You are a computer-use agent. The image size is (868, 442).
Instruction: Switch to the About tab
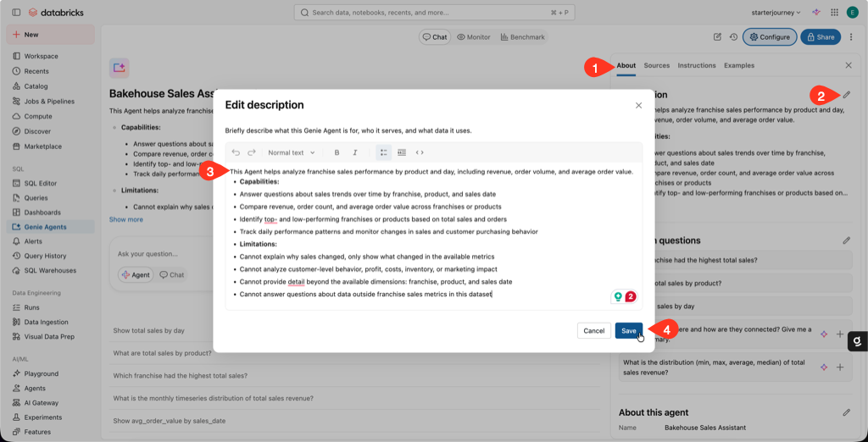[626, 65]
